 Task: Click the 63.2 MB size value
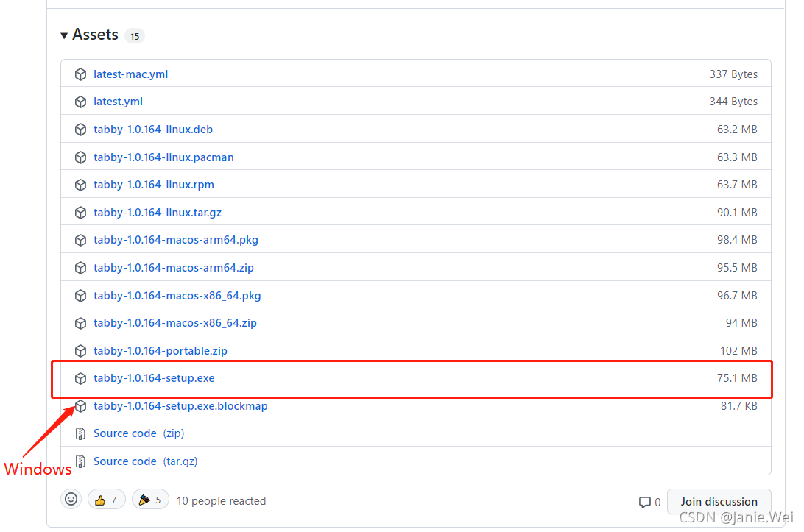(737, 130)
